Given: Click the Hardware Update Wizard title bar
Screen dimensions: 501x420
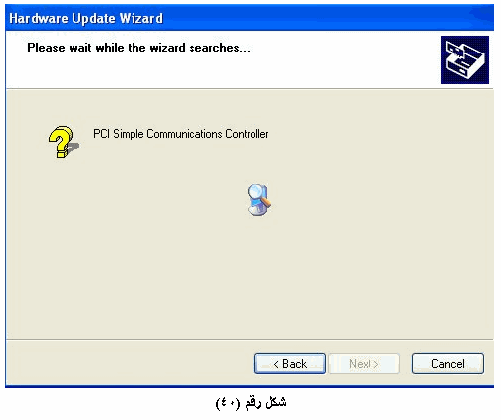Looking at the screenshot, I should click(249, 18).
